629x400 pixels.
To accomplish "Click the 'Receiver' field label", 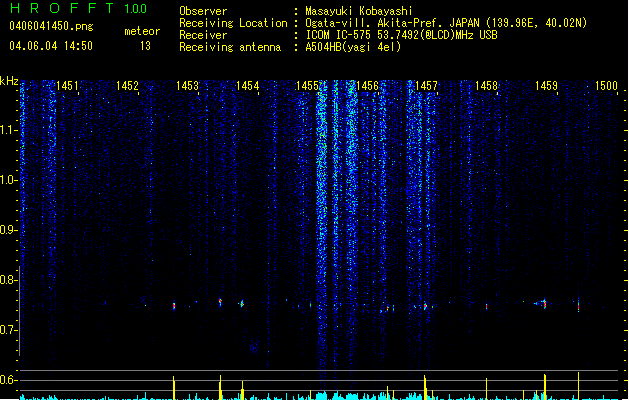I will tap(203, 35).
